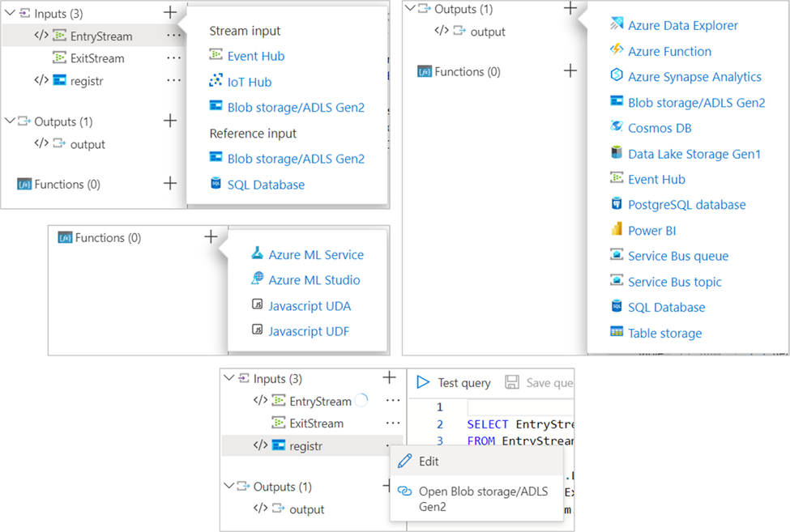Screen dimensions: 790x532
Task: Choose Azure Function output
Action: pos(669,51)
